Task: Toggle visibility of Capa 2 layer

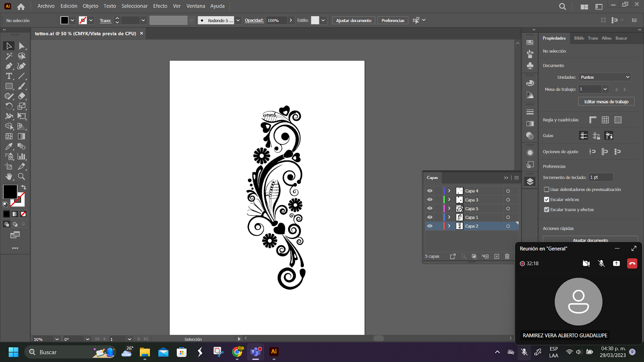Action: coord(430,226)
